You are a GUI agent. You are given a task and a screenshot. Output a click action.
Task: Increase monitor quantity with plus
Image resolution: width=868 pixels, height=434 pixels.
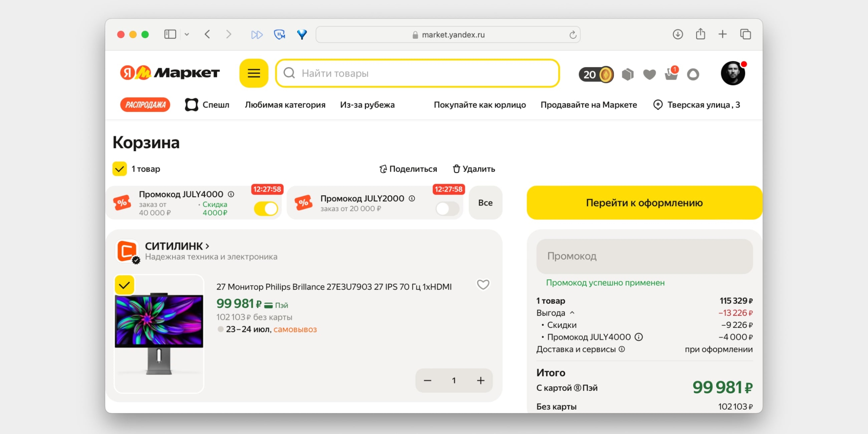tap(480, 380)
